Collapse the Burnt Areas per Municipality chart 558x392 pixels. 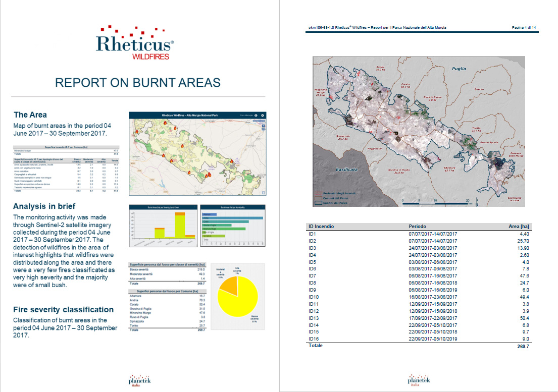pos(263,207)
